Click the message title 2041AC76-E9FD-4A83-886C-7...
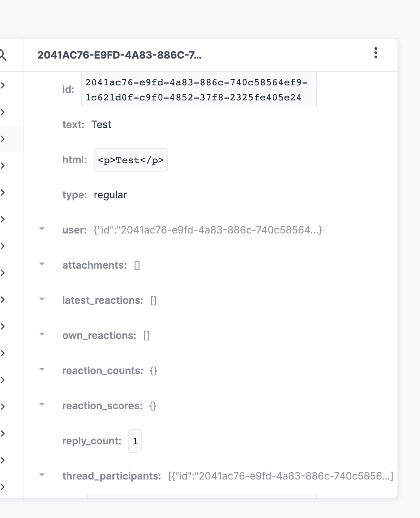Viewport: 420px width, 518px height. 120,55
